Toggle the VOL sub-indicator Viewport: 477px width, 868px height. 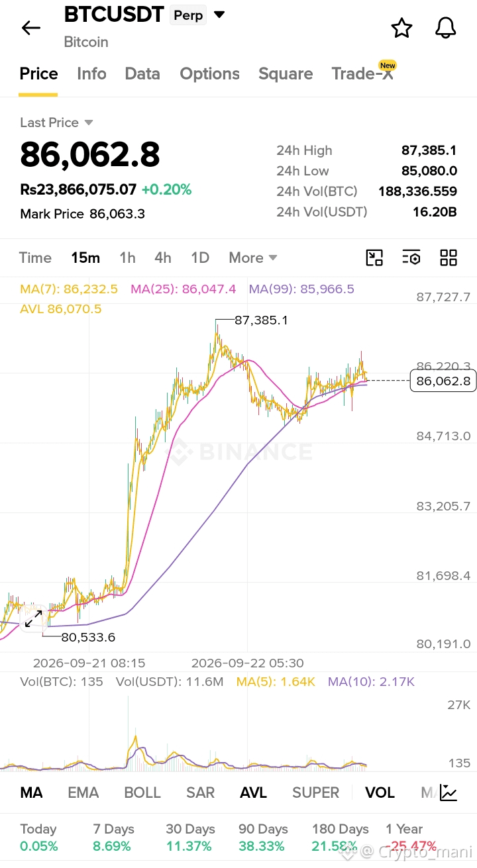tap(380, 793)
